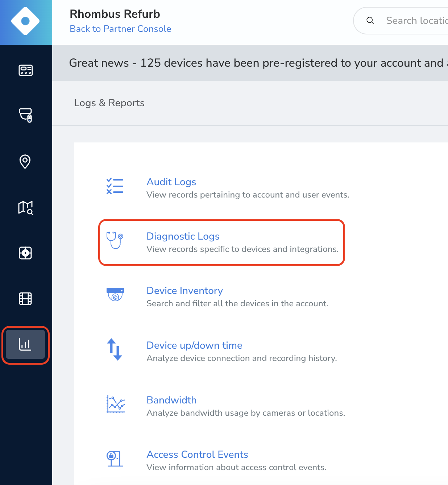Open the film strip clips sidebar icon
Screen dimensions: 448x485
click(x=25, y=299)
